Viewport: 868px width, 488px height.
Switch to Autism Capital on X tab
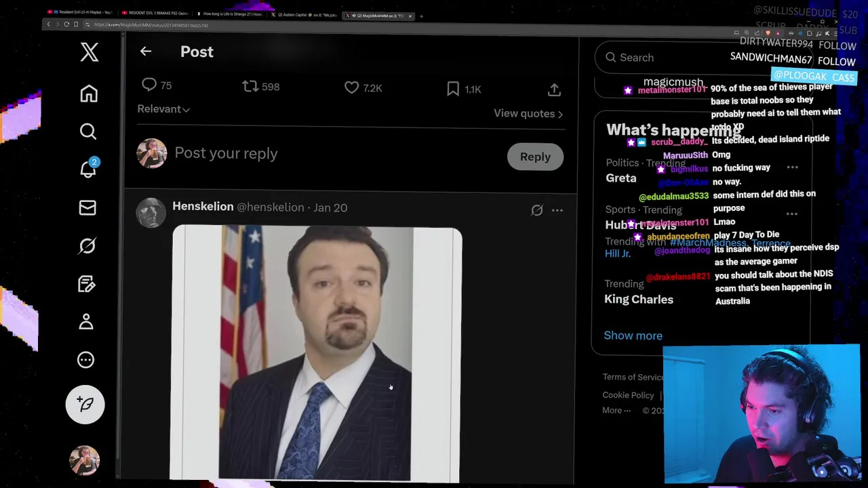point(304,15)
